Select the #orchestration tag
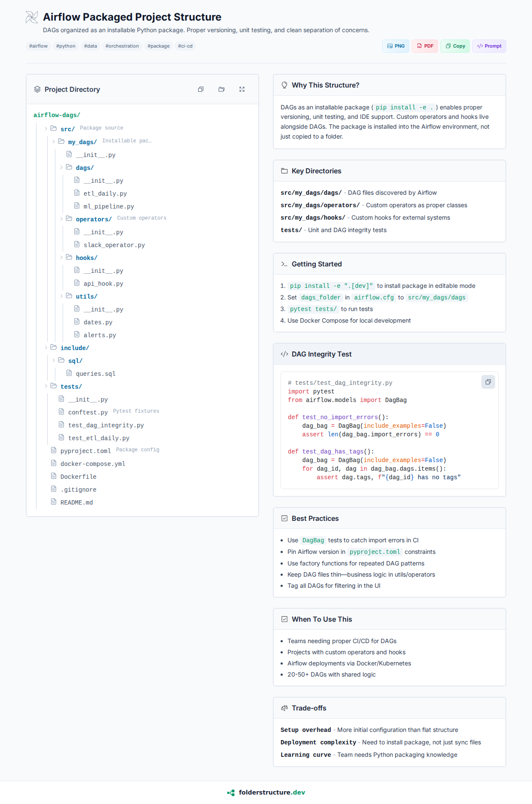The height and width of the screenshot is (804, 532). tap(122, 46)
